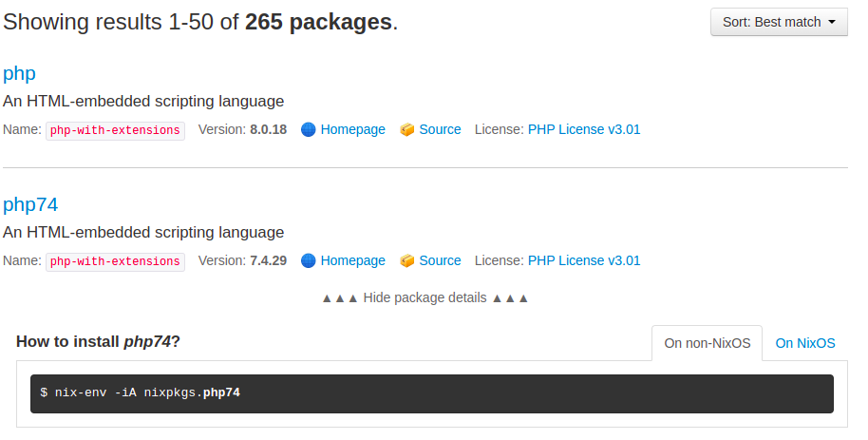
Task: Open the php package title link
Action: [19, 73]
